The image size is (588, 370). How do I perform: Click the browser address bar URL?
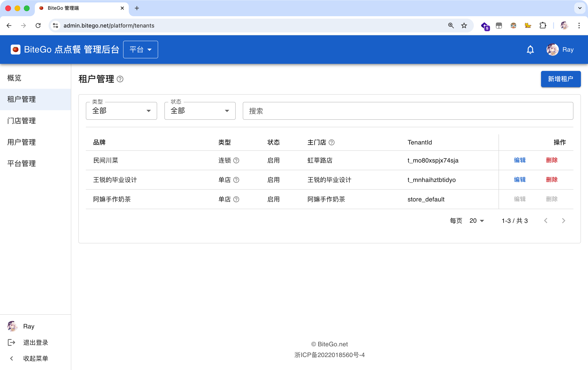coord(109,25)
